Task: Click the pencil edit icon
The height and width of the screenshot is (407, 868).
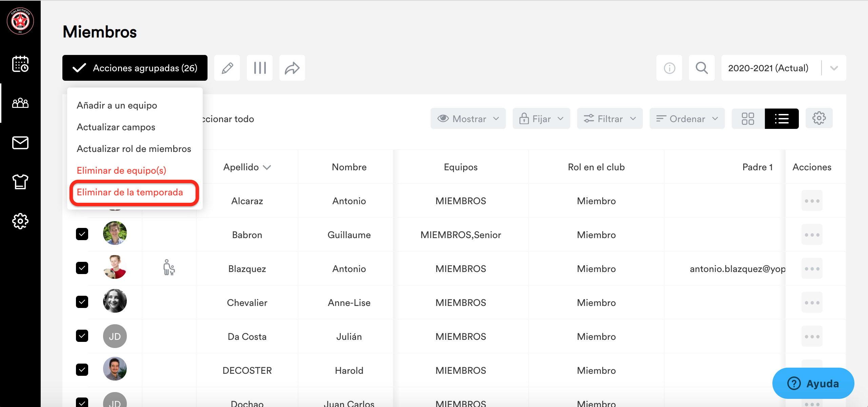Action: tap(227, 68)
